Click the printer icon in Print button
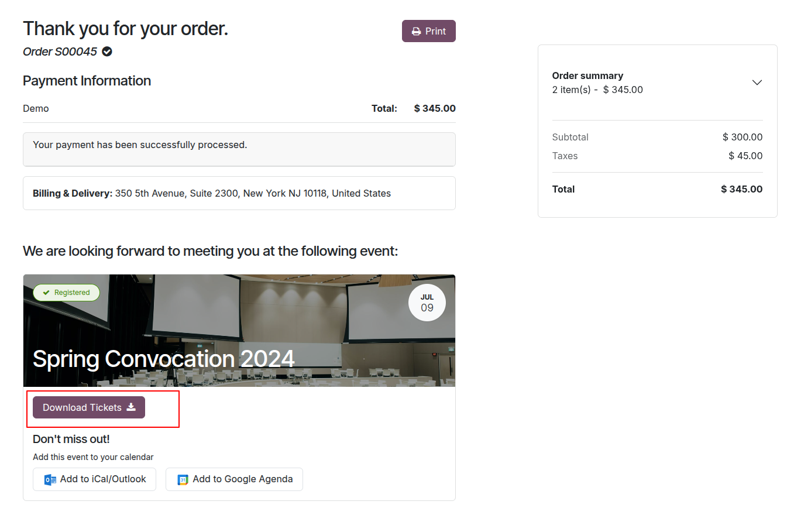The width and height of the screenshot is (811, 532). (x=416, y=32)
